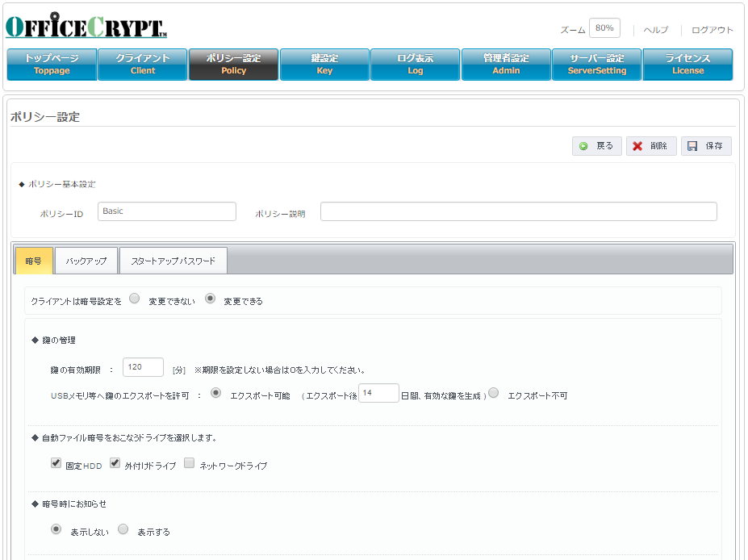The width and height of the screenshot is (748, 560).
Task: Click the floppy disk save icon
Action: point(692,146)
